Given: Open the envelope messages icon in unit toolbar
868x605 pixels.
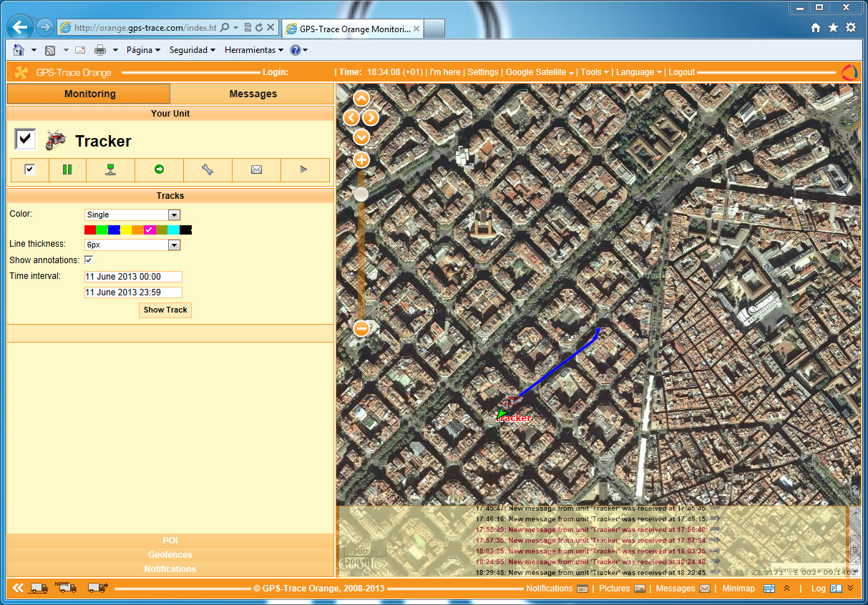Looking at the screenshot, I should click(x=256, y=169).
